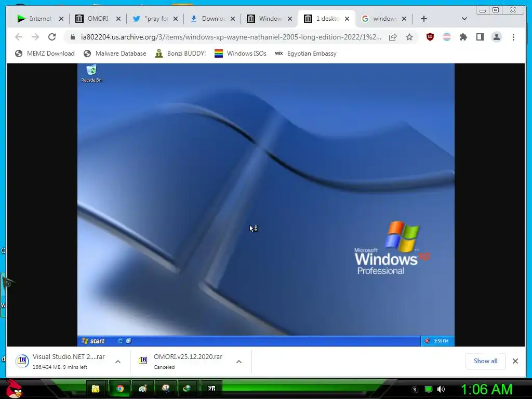This screenshot has width=532, height=399.
Task: Click the padlock site info icon
Action: pyautogui.click(x=73, y=37)
